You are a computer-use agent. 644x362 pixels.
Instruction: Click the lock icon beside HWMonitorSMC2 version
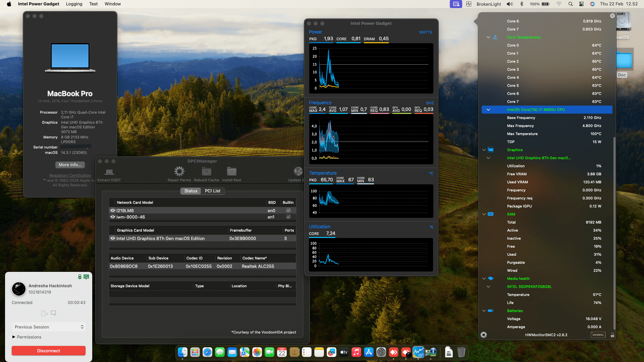point(612,335)
